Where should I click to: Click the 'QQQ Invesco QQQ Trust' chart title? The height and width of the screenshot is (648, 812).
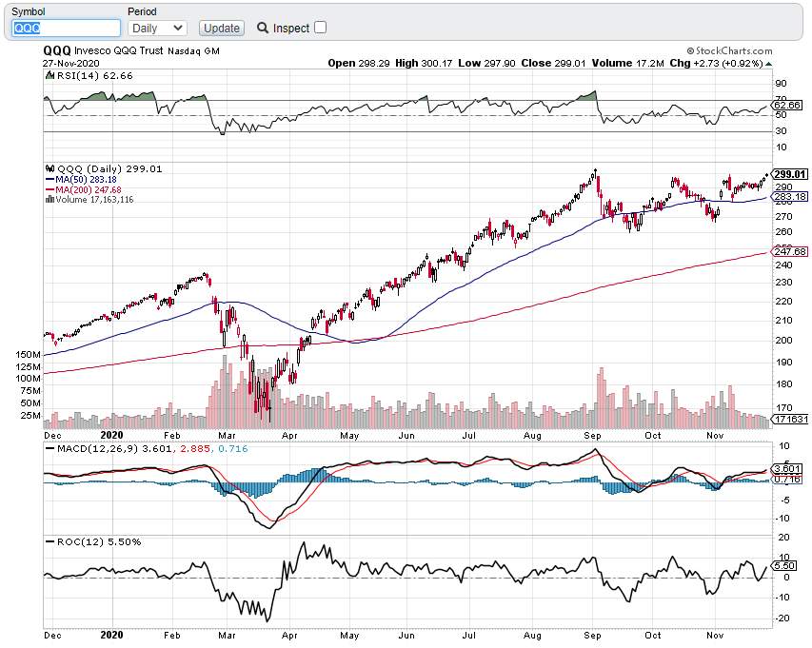tap(103, 50)
